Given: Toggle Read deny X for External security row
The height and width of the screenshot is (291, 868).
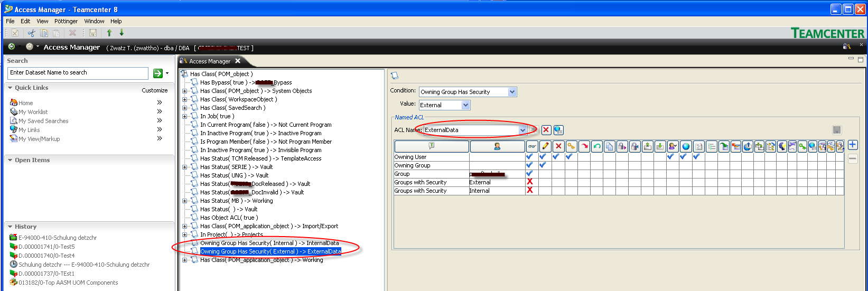Looking at the screenshot, I should (529, 182).
